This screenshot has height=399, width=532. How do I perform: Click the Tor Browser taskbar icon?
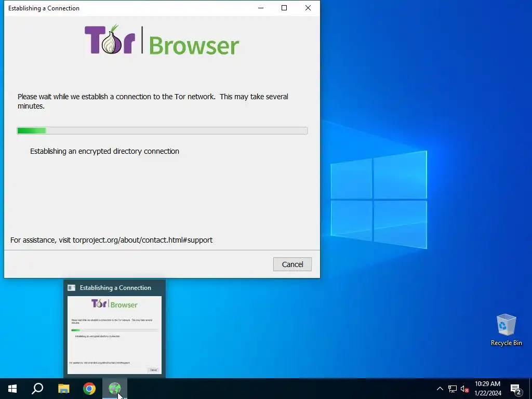point(115,389)
